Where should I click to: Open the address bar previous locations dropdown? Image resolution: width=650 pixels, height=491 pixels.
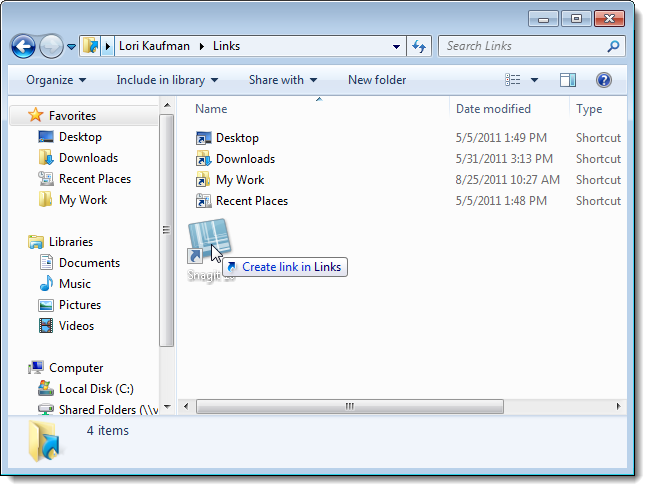[x=396, y=46]
